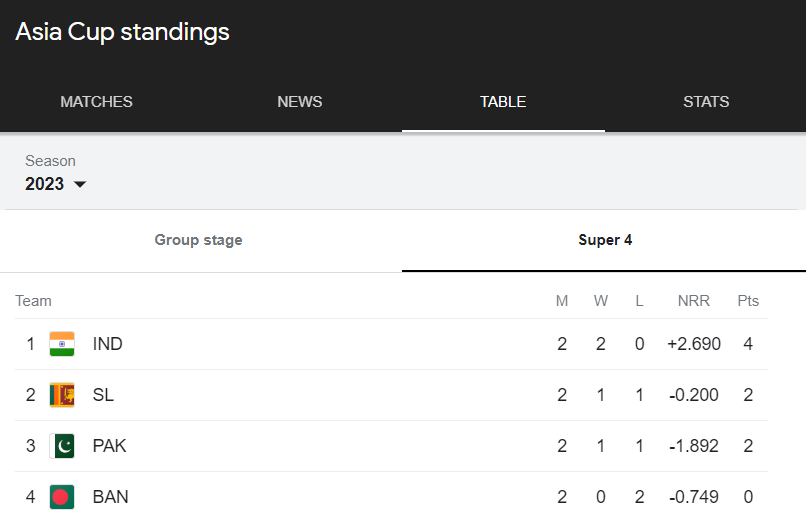
Task: Show the Group stage standings
Action: point(198,240)
